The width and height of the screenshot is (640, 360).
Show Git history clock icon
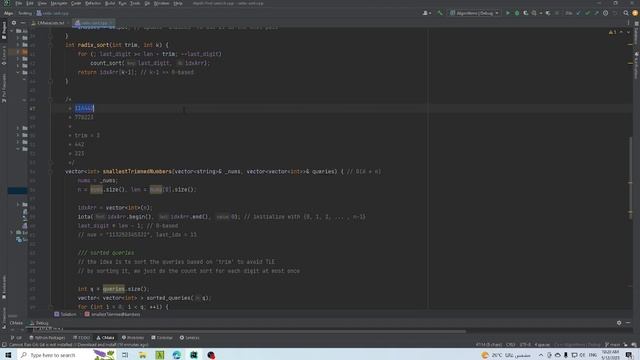pyautogui.click(x=605, y=13)
